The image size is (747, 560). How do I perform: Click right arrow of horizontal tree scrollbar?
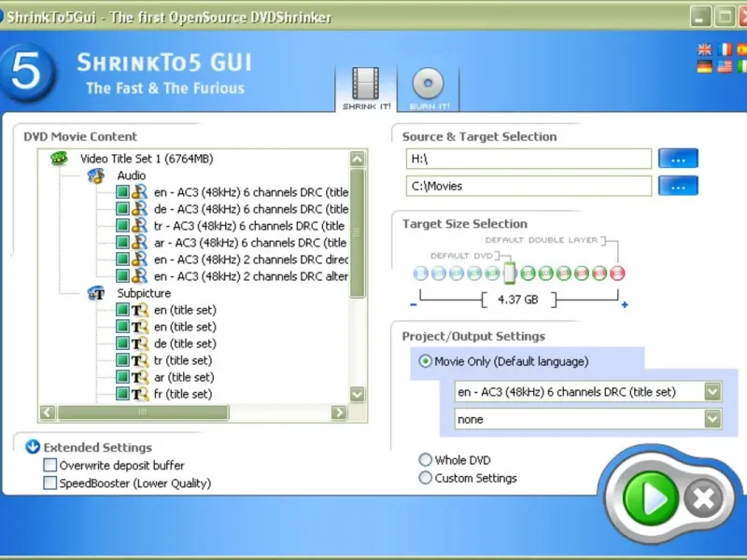339,413
